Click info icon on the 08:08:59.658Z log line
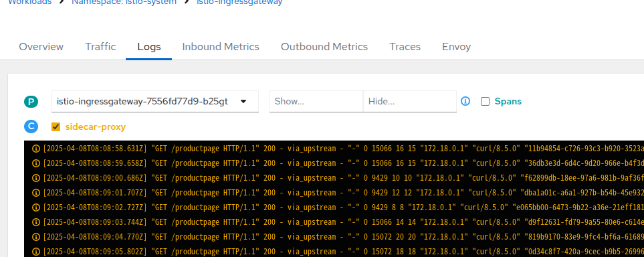644x257 pixels. click(36, 163)
